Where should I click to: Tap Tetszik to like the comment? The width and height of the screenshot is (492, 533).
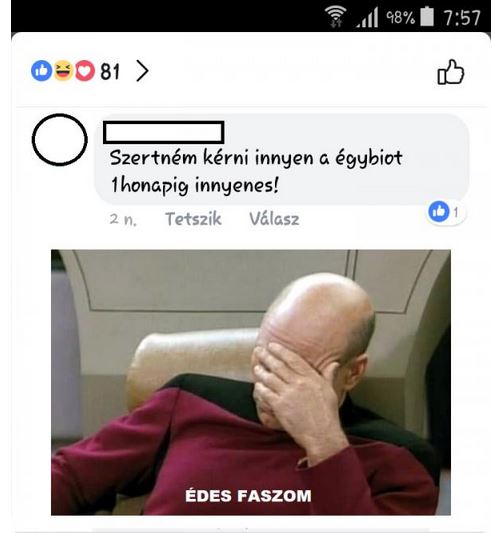point(193,219)
